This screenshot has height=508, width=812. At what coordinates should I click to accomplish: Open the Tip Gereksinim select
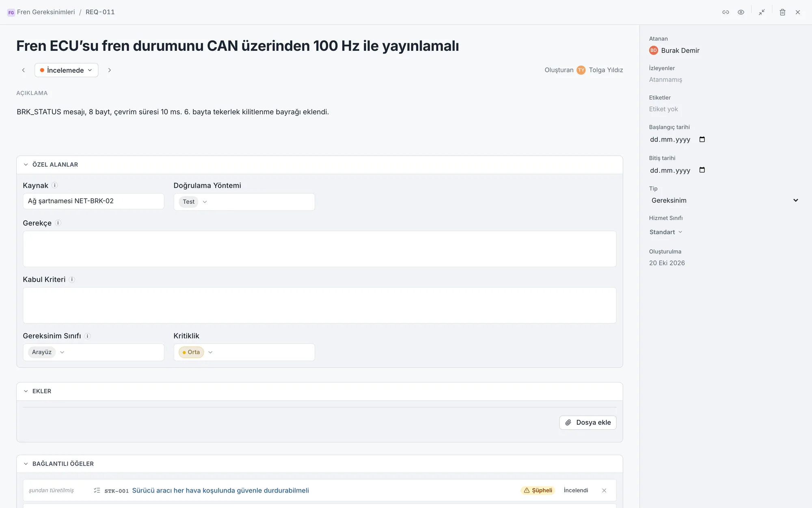tap(725, 200)
